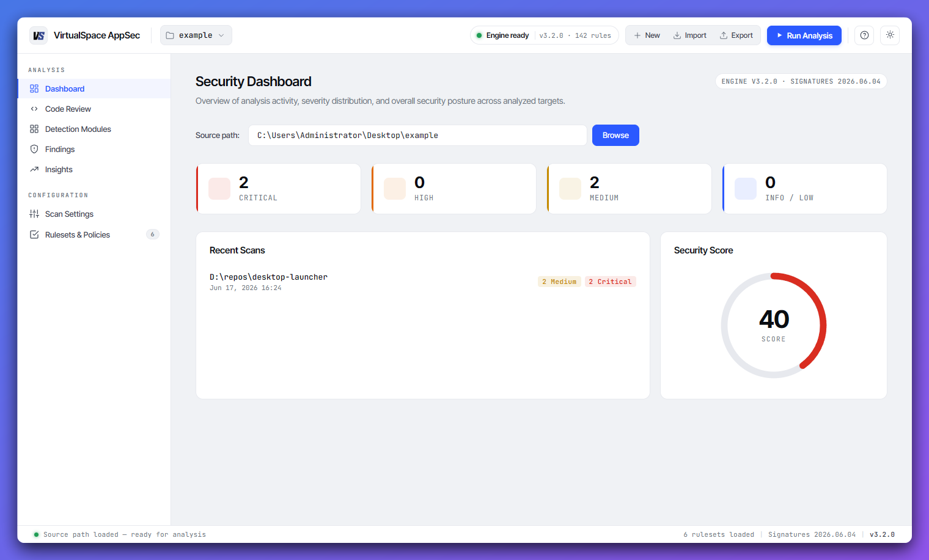
Task: Click the play icon in Run Analysis
Action: [779, 35]
